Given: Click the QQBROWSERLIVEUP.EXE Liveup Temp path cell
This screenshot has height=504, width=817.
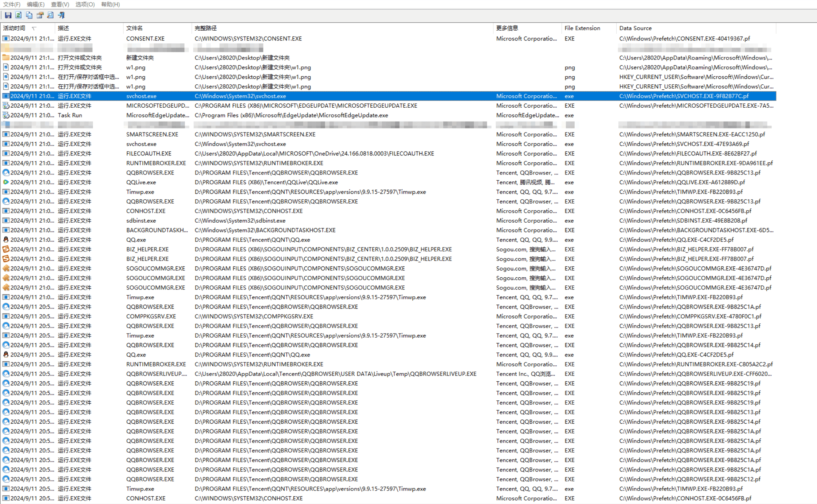Looking at the screenshot, I should (335, 374).
